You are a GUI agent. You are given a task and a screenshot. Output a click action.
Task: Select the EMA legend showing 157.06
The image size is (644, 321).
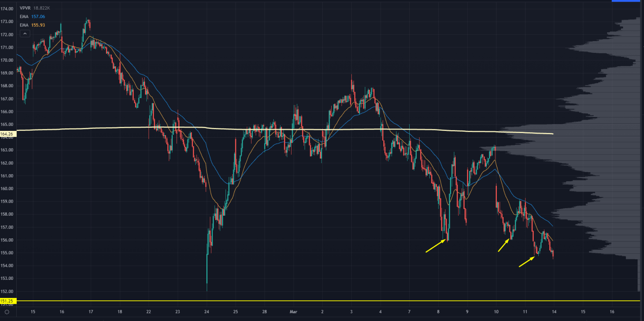[32, 16]
